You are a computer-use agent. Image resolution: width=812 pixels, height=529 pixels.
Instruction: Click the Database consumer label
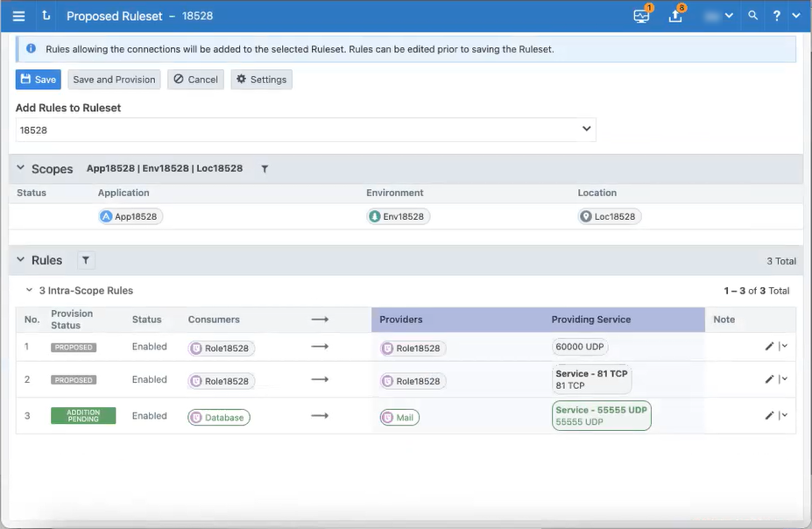click(x=219, y=417)
